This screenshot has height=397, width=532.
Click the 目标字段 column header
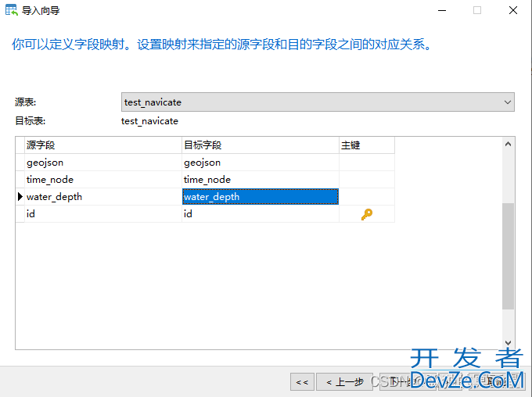tap(261, 145)
